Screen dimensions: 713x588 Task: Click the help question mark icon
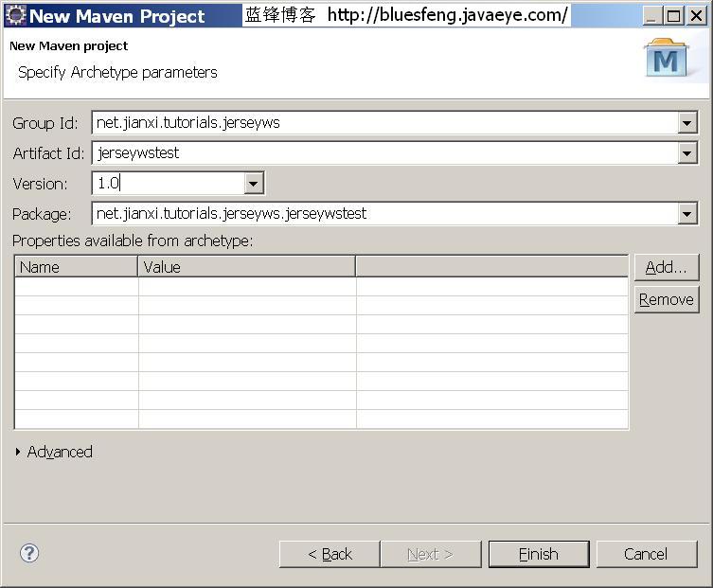(x=29, y=553)
